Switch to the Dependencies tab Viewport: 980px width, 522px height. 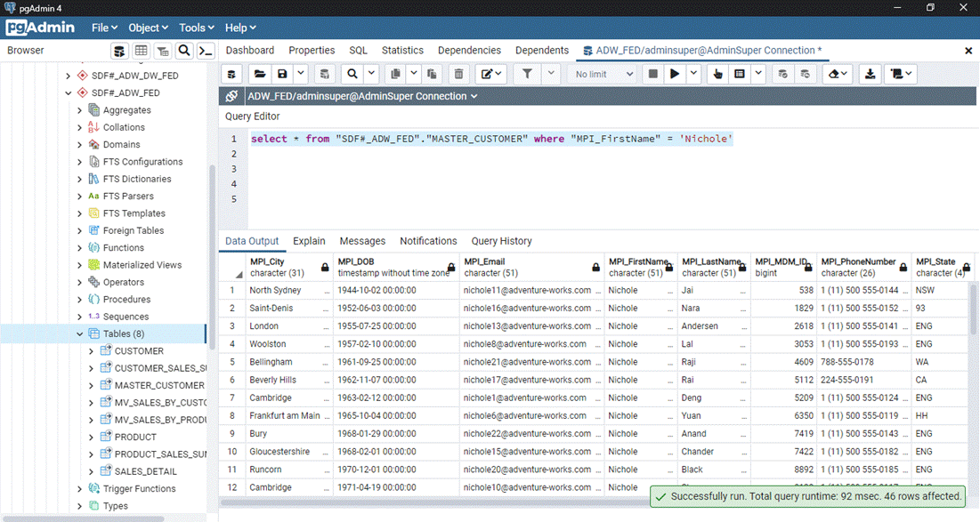point(469,51)
